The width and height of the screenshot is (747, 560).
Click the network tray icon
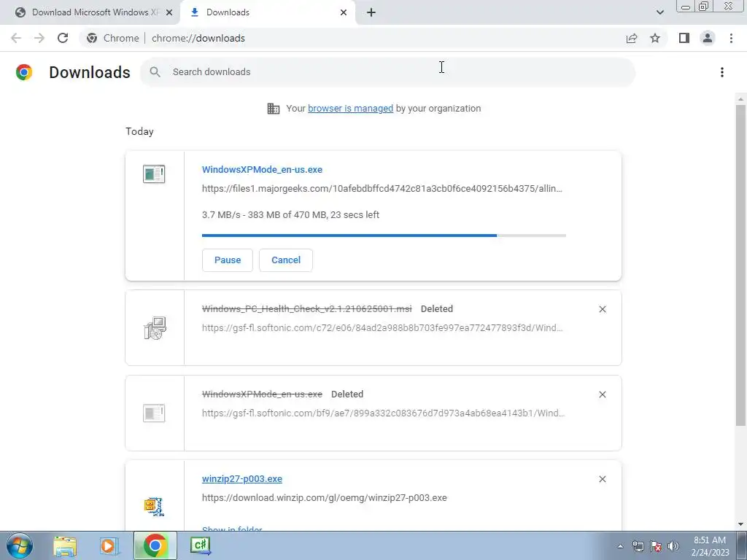(x=638, y=546)
